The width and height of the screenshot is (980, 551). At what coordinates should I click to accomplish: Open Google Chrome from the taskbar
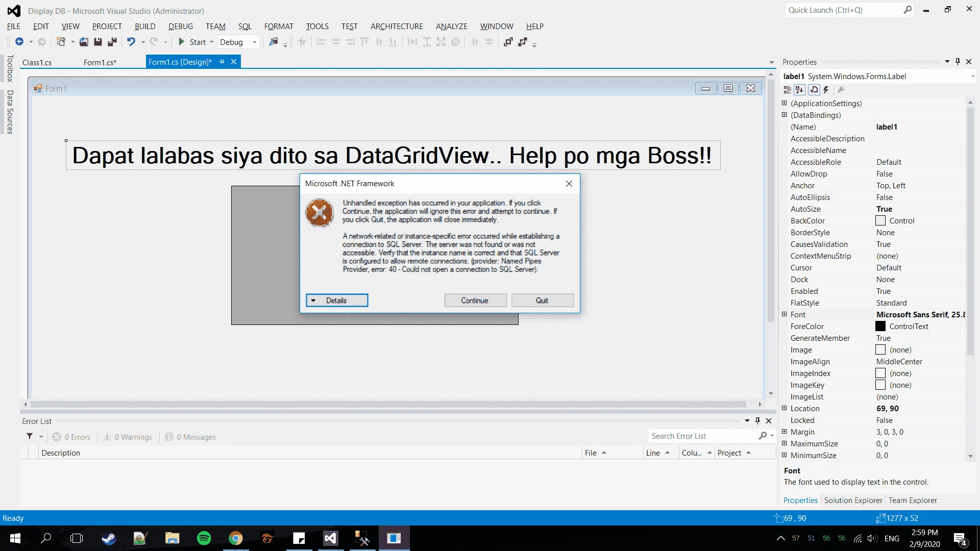tap(235, 538)
